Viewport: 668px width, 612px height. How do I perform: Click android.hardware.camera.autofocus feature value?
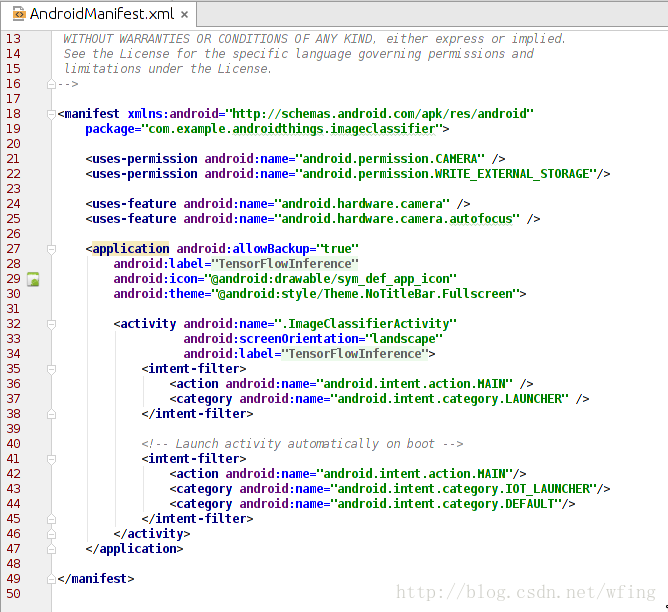click(x=397, y=219)
